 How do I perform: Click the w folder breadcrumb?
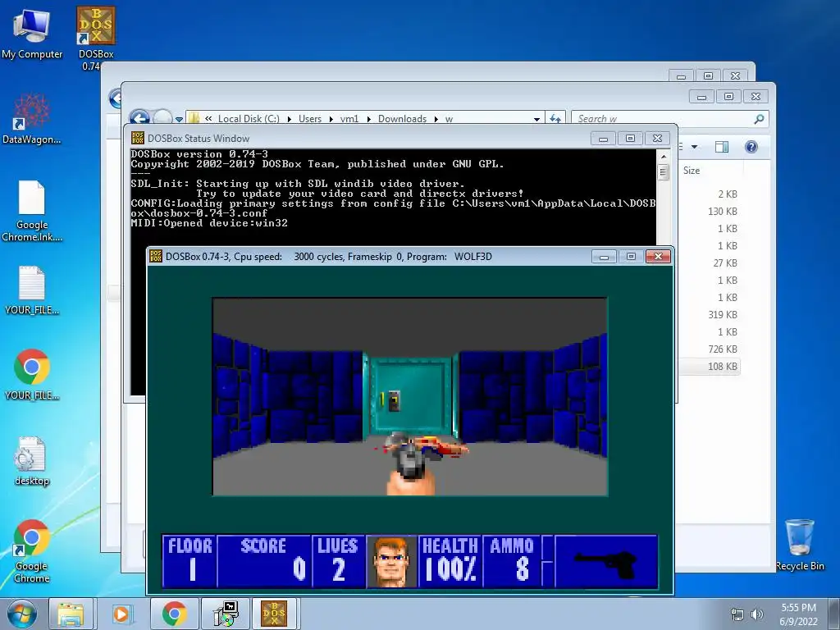coord(449,119)
